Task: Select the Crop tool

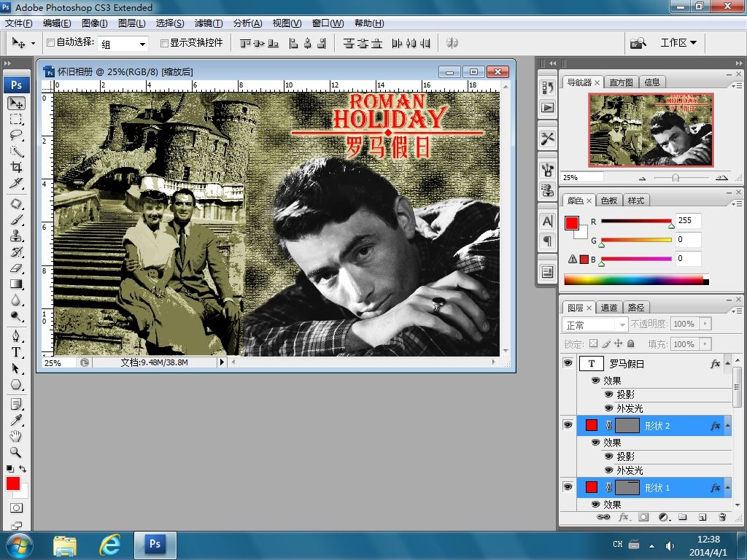Action: click(x=17, y=167)
